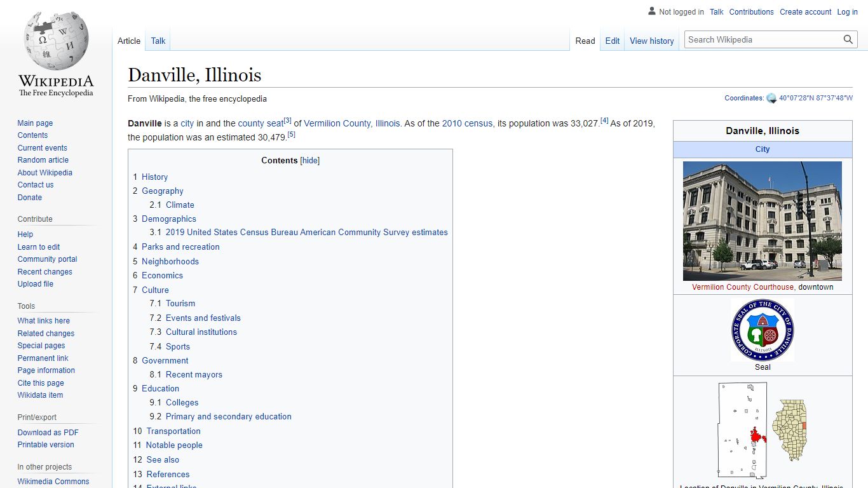Viewport: 868px width, 488px height.
Task: Open user Talk link in top bar
Action: (717, 11)
